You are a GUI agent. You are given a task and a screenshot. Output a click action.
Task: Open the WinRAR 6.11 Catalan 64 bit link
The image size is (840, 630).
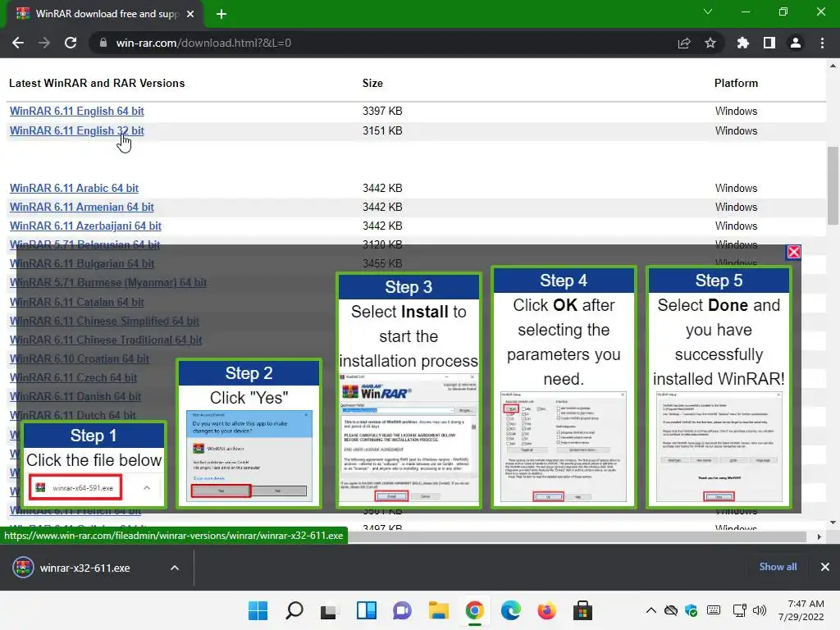pyautogui.click(x=76, y=302)
